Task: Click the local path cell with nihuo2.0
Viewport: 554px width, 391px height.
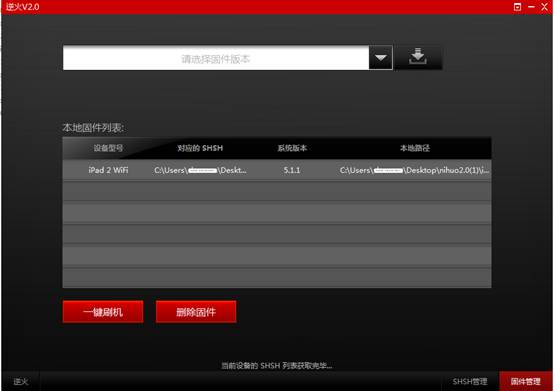Action: pos(414,170)
